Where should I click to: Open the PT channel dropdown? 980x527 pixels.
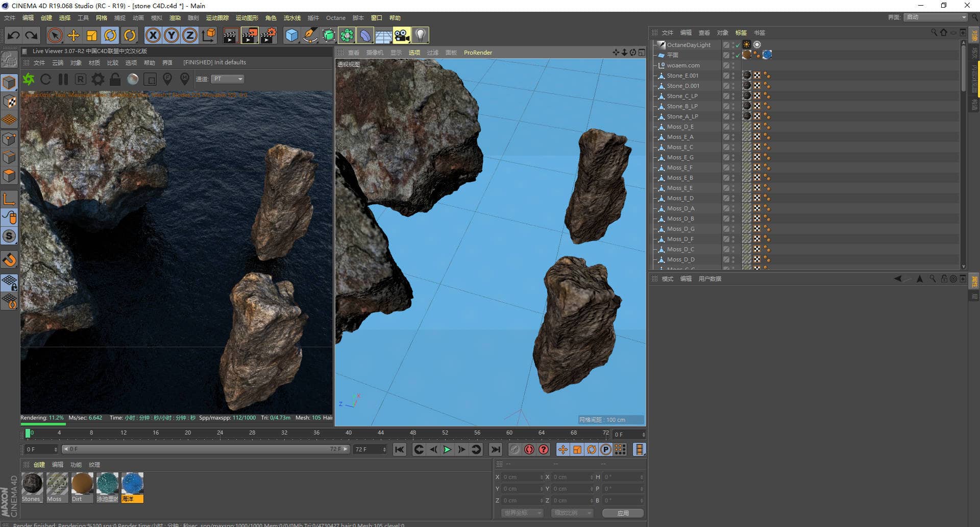click(x=228, y=79)
